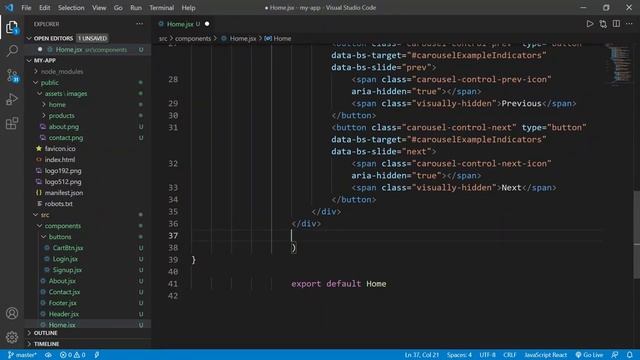Open the Run menu

136,8
